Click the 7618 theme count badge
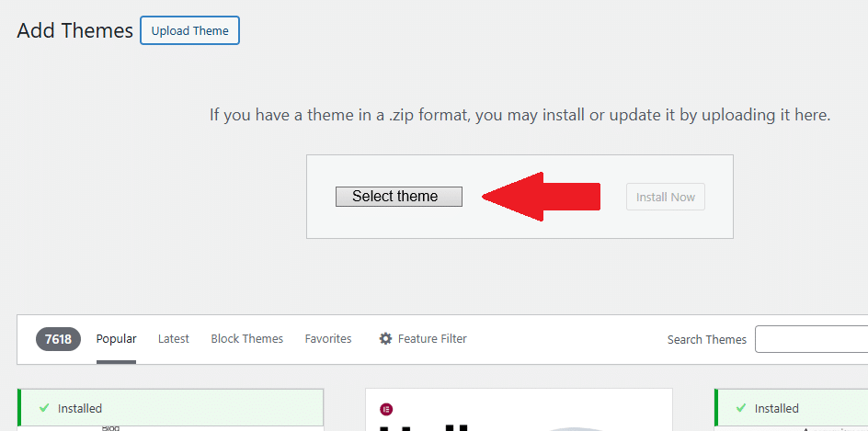Image resolution: width=868 pixels, height=431 pixels. click(x=58, y=339)
